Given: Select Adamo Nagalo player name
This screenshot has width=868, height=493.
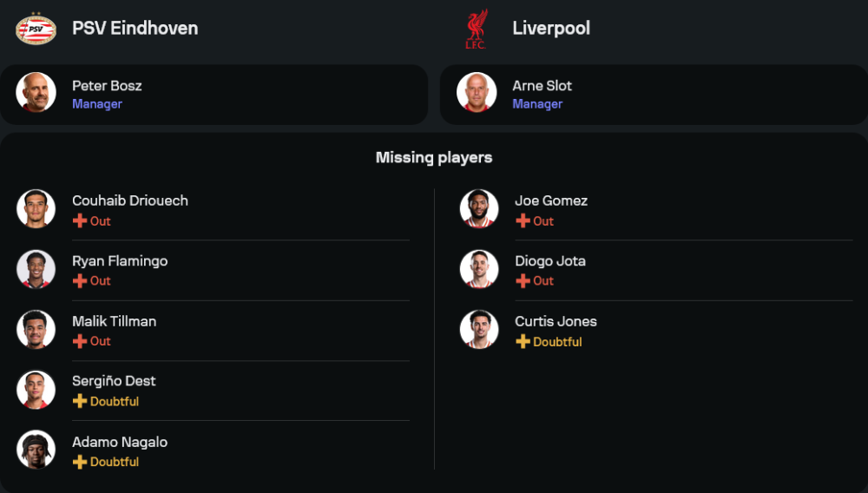Looking at the screenshot, I should [120, 442].
